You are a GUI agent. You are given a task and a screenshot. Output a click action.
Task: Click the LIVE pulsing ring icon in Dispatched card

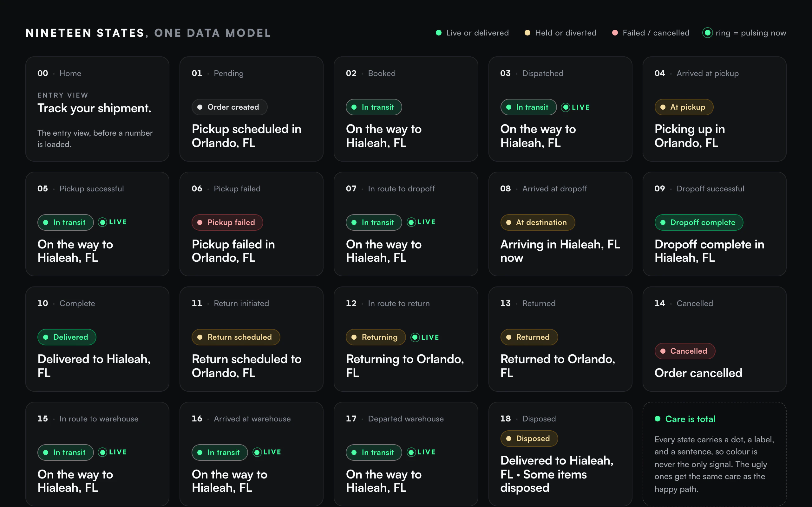coord(565,107)
